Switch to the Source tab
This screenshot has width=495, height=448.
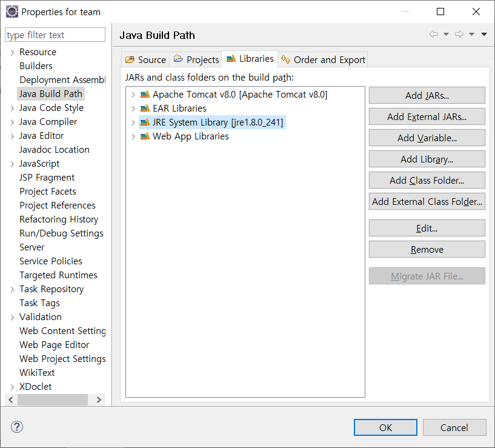point(145,59)
